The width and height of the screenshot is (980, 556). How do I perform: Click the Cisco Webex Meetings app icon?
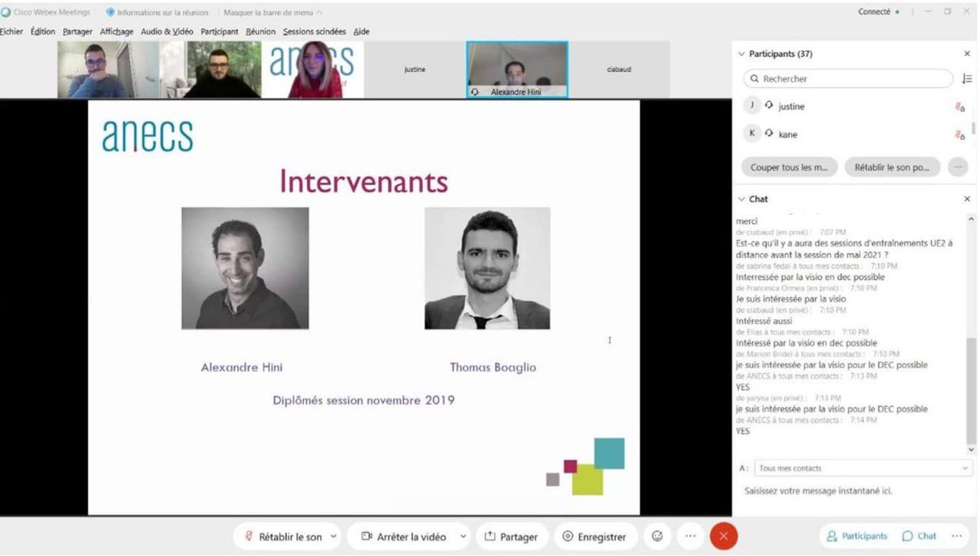click(x=6, y=12)
